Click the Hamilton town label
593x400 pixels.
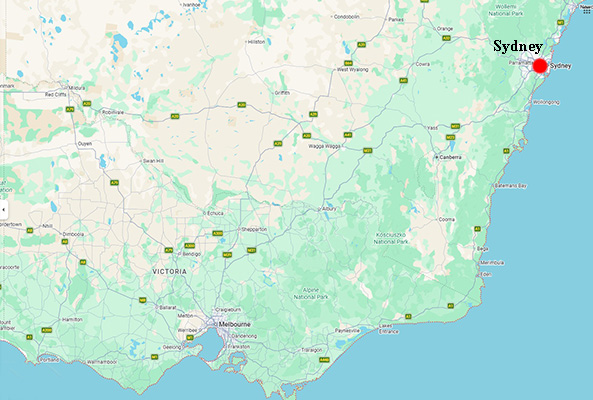coord(72,319)
